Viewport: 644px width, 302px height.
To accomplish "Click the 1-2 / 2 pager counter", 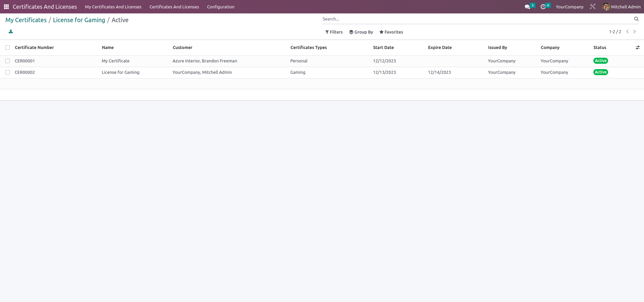I will pyautogui.click(x=615, y=32).
